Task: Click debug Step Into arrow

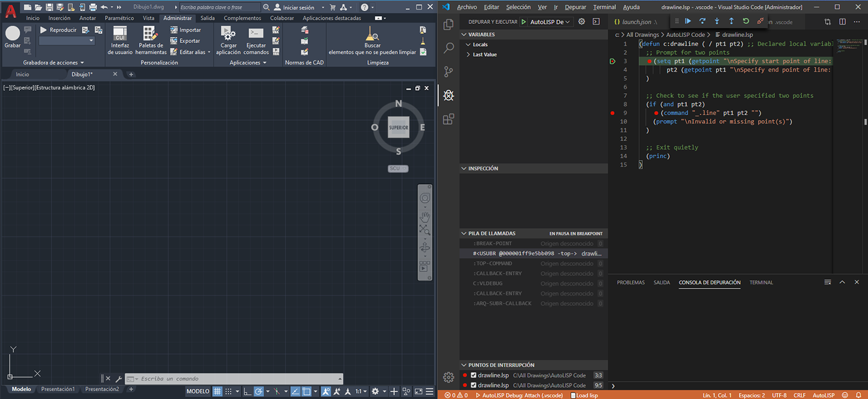Action: 717,21
